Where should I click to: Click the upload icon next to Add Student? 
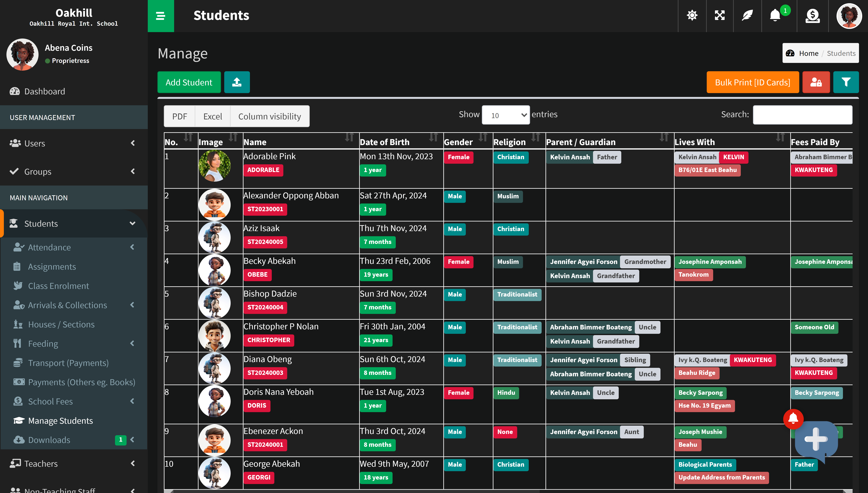237,82
